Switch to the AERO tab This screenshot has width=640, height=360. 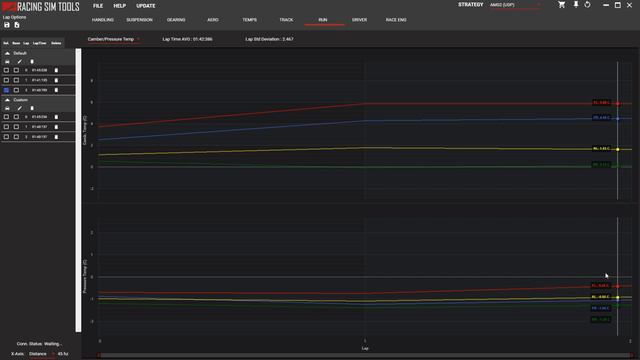click(x=213, y=20)
